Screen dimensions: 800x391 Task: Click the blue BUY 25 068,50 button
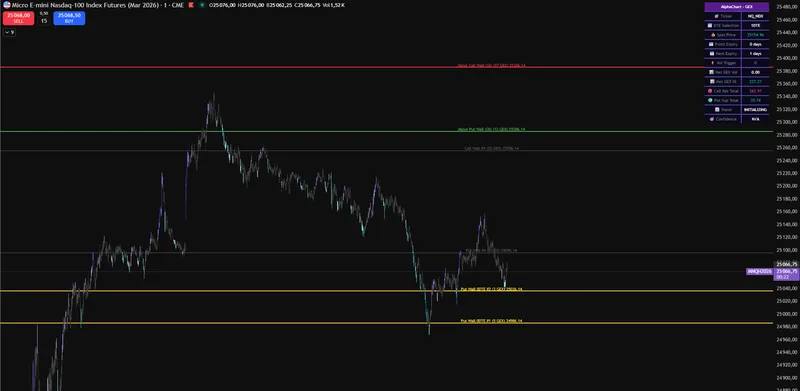click(x=69, y=18)
